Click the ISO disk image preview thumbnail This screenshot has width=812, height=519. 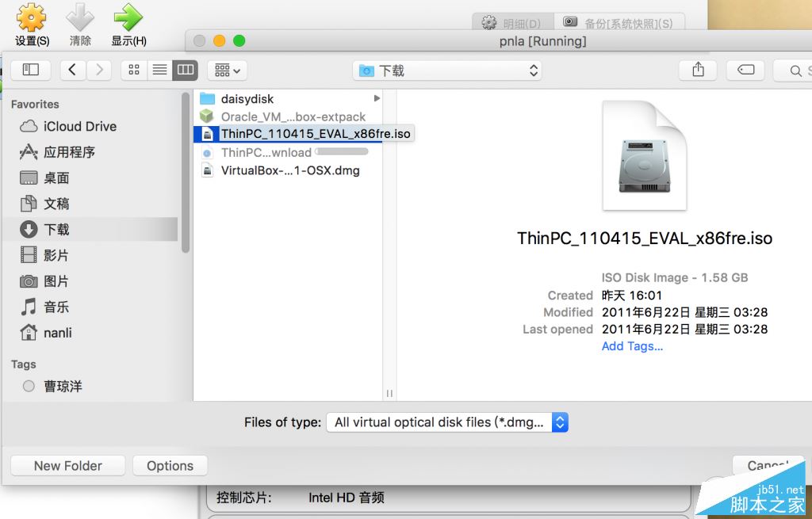click(645, 155)
